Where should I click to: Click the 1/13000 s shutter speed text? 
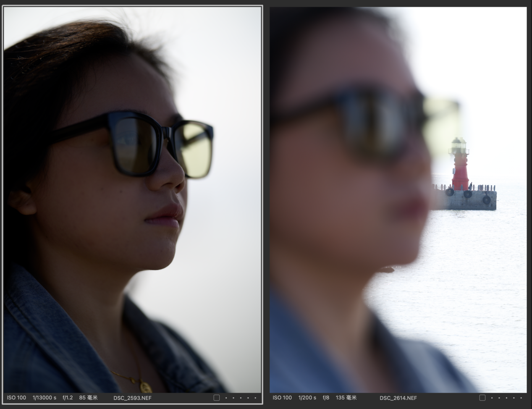pos(44,398)
